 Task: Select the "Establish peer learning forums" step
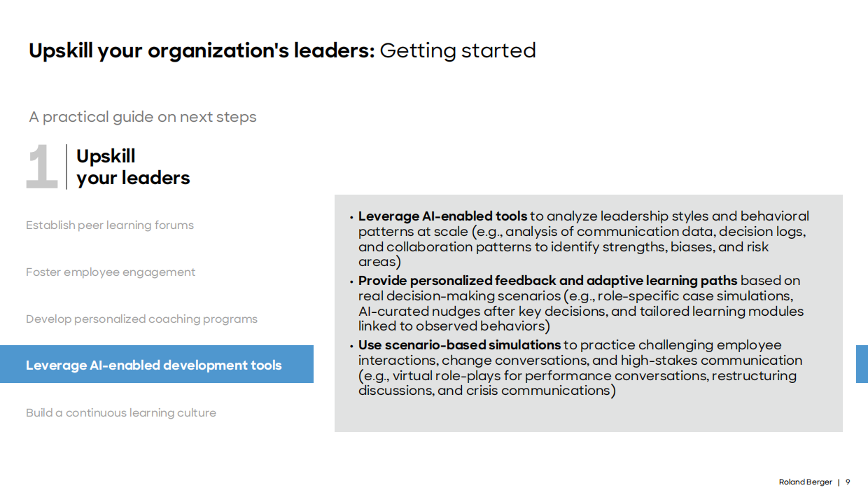coord(110,225)
